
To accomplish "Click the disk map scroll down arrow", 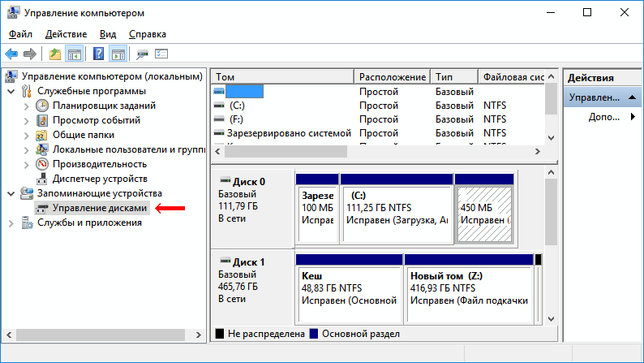I will (552, 319).
